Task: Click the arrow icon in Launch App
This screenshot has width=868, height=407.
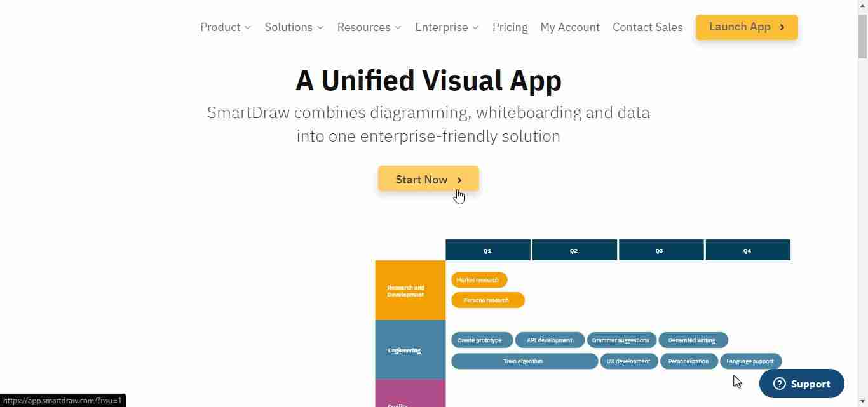Action: click(x=782, y=27)
